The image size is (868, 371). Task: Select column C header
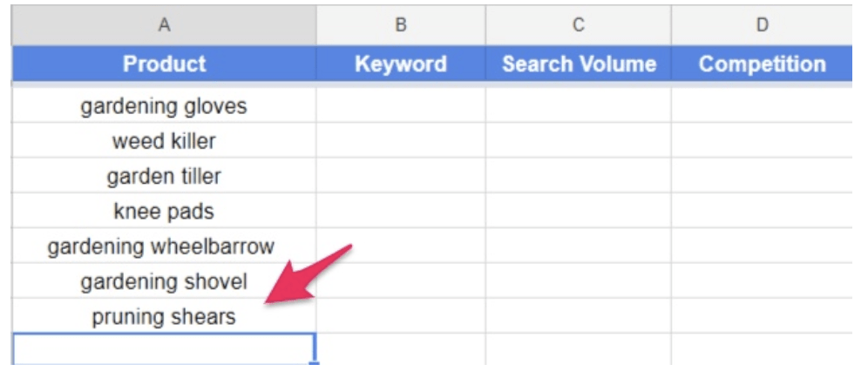point(578,25)
